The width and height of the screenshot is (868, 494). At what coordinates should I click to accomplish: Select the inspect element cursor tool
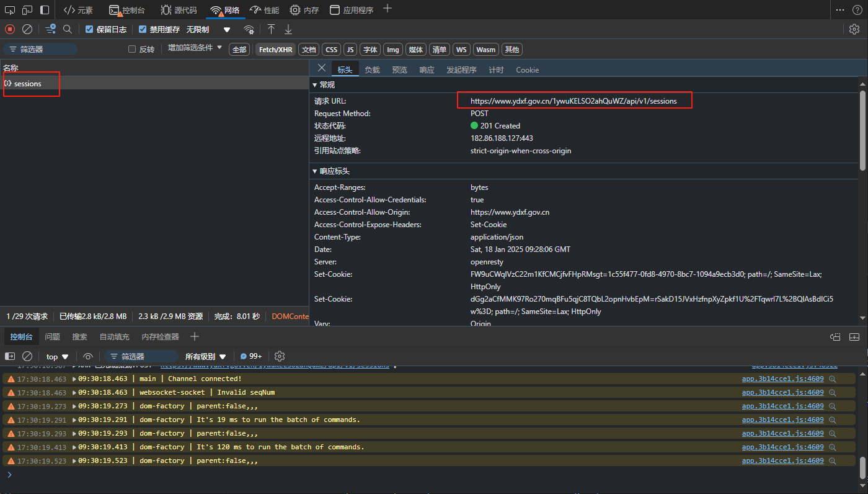coord(10,10)
